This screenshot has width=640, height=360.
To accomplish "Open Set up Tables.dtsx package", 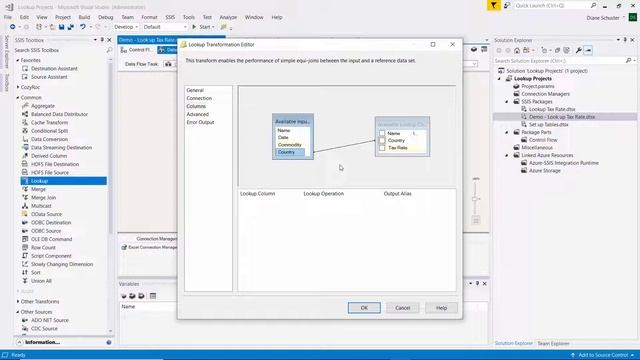I will pyautogui.click(x=548, y=124).
